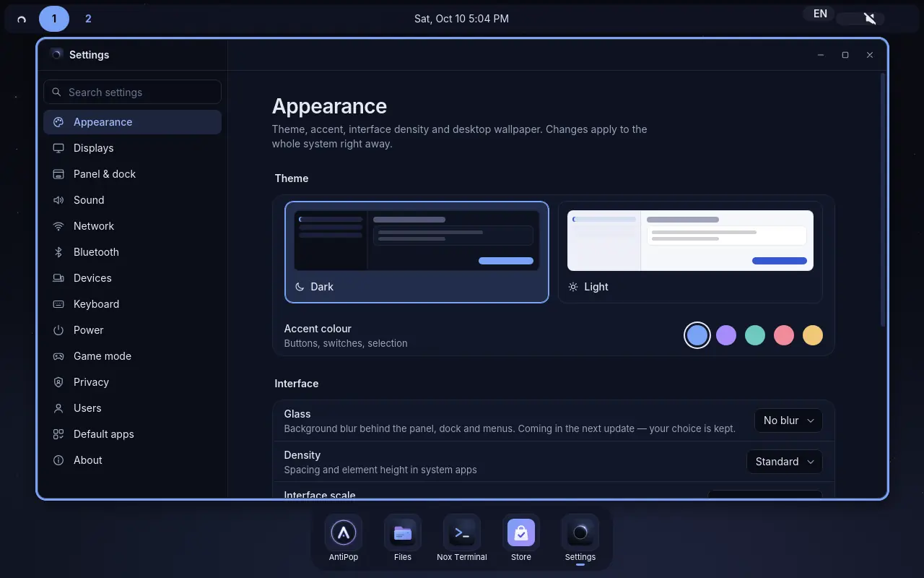Focus the Search settings field
The image size is (924, 578).
point(132,92)
